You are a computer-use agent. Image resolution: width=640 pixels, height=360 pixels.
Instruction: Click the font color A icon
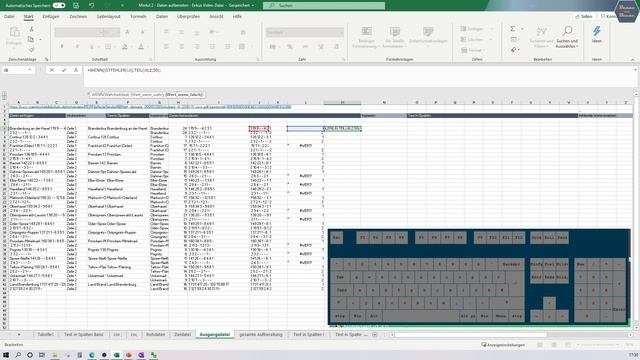(141, 47)
